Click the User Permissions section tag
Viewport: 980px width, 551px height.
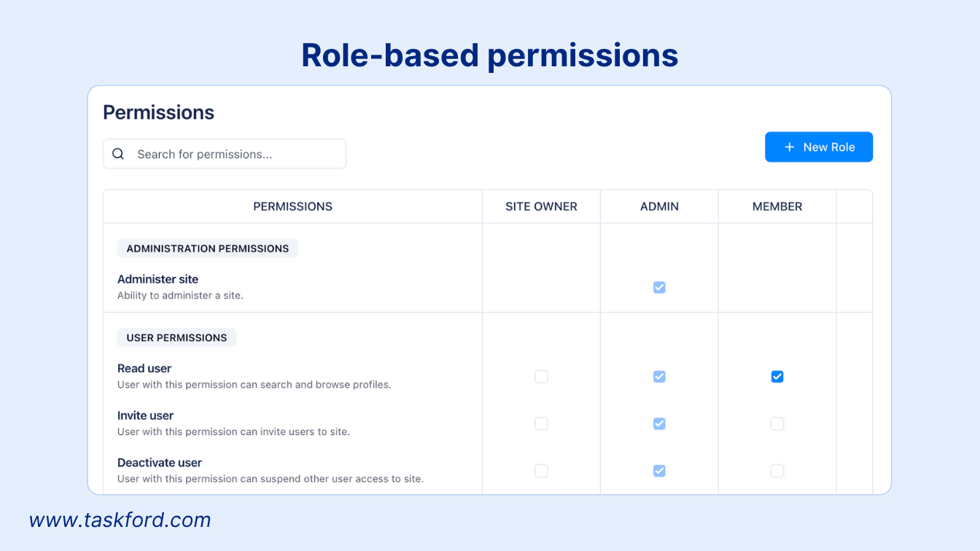(176, 337)
